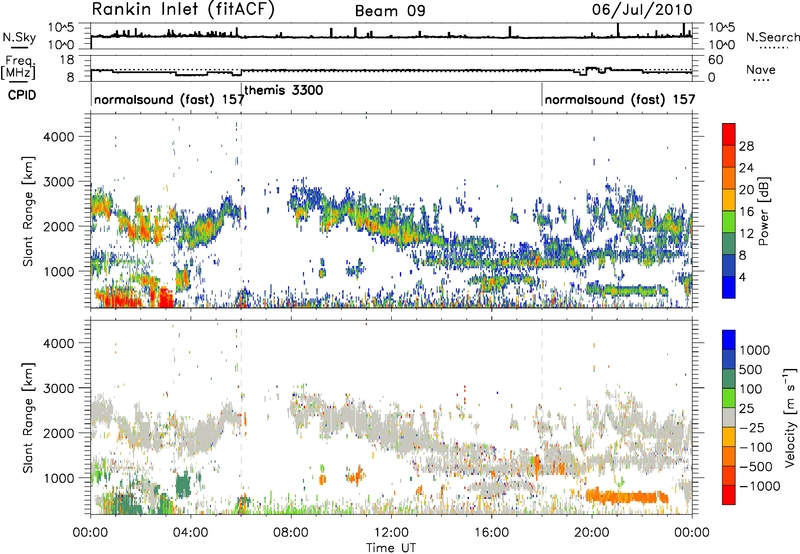
Task: Click the "Nave" legend label
Action: (x=761, y=69)
